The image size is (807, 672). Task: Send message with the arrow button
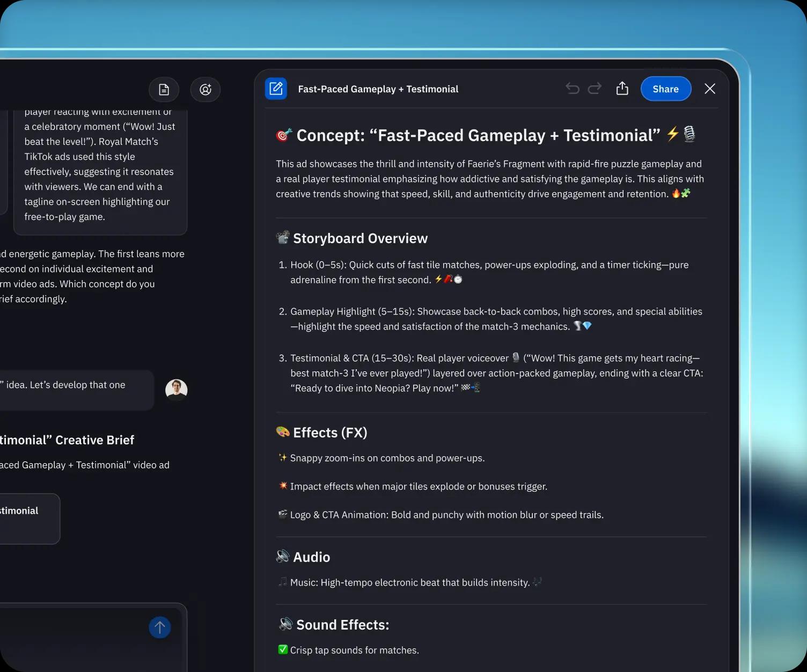click(160, 627)
